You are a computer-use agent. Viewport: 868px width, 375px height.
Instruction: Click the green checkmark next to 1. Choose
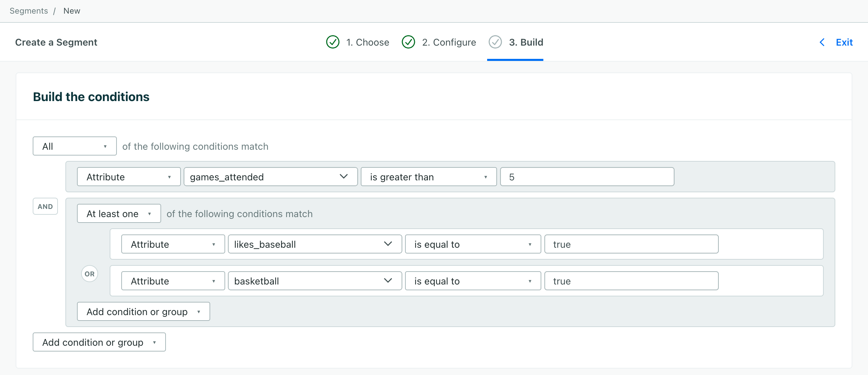[x=332, y=42]
